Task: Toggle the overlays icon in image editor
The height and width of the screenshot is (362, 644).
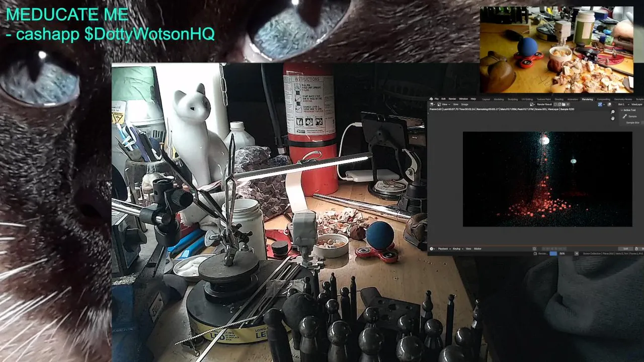Action: point(609,105)
